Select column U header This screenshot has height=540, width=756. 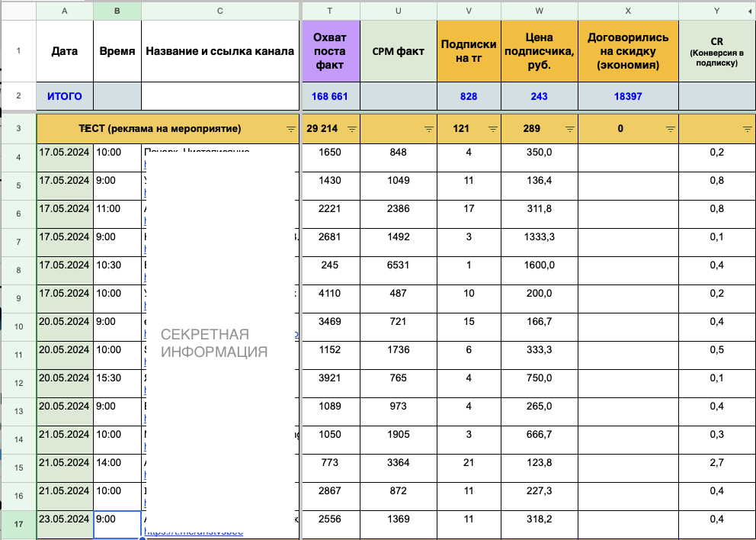pyautogui.click(x=399, y=11)
